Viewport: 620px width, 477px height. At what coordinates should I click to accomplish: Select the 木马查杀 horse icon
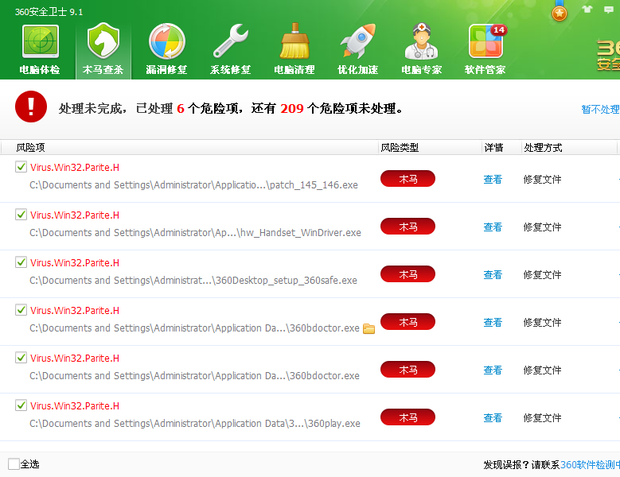[x=104, y=44]
